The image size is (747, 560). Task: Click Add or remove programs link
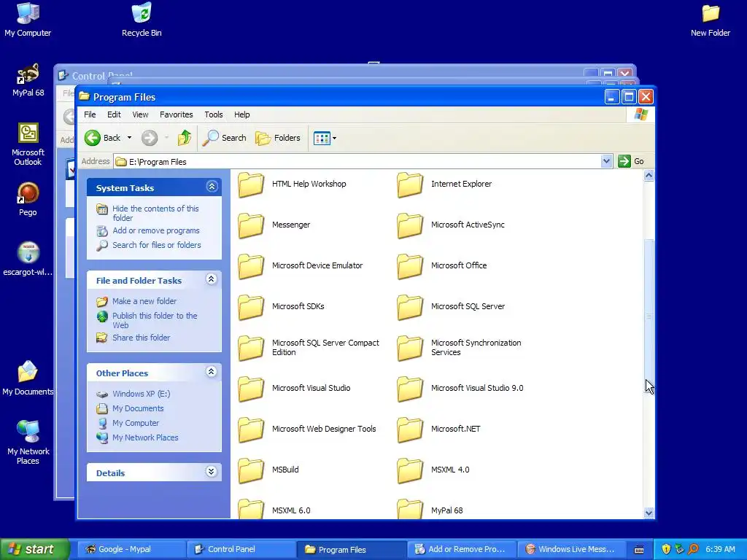pyautogui.click(x=156, y=230)
